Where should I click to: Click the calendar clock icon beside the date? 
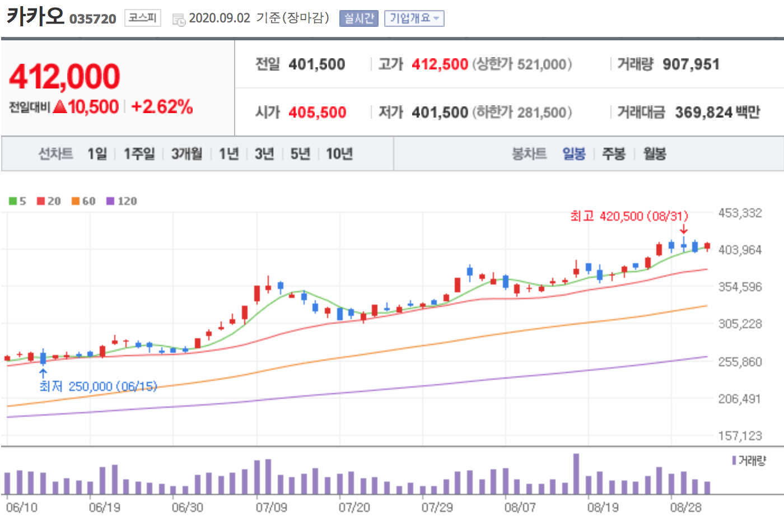(179, 20)
